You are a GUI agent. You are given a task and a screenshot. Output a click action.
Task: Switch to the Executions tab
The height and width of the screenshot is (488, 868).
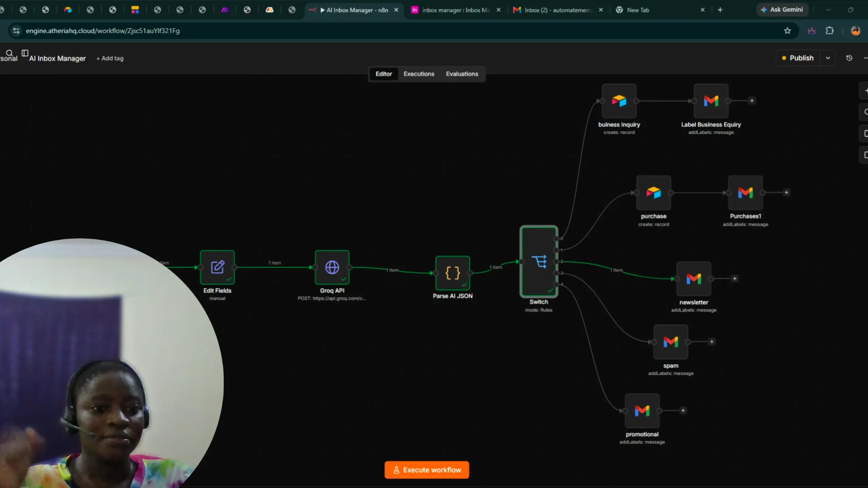pyautogui.click(x=419, y=74)
